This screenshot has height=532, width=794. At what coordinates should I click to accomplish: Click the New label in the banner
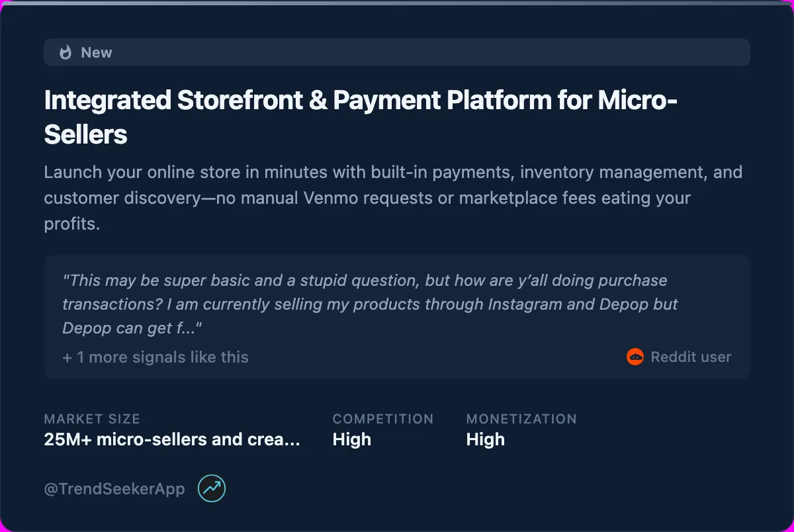pos(97,52)
